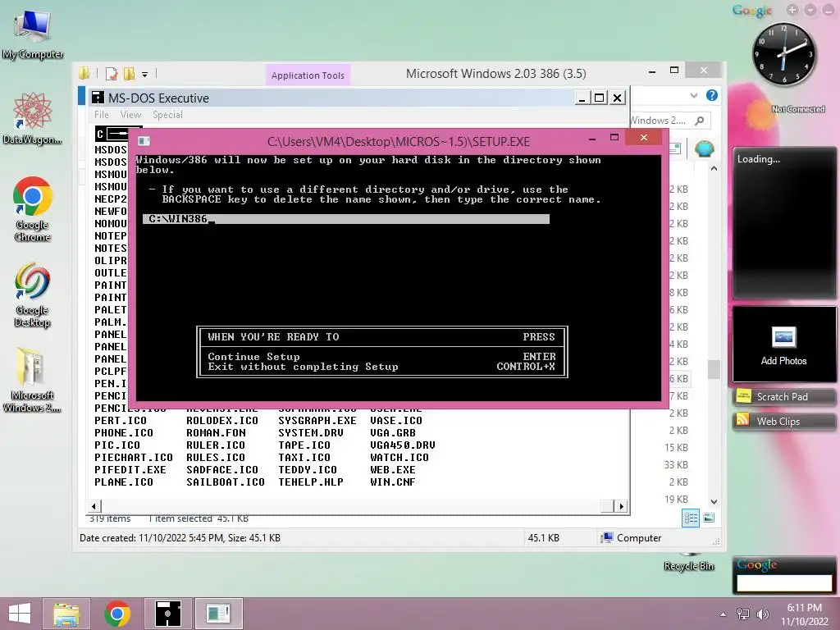Open the My Computer desktop icon
Viewport: 840px width, 630px height.
[x=33, y=34]
